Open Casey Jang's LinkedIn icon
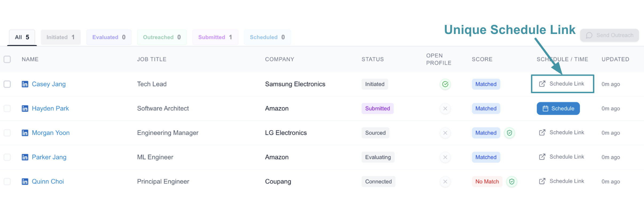Viewport: 644px width, 198px height. [x=25, y=84]
